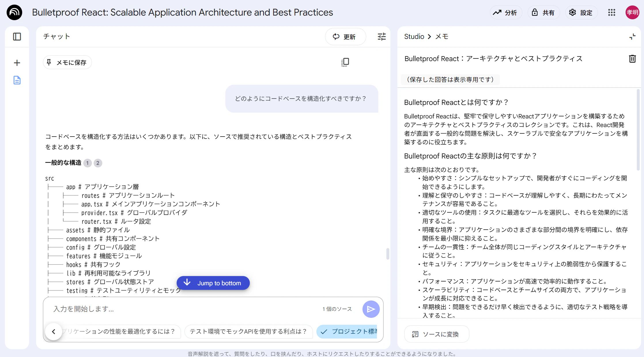Go back to Studio in breadcrumb

point(414,37)
